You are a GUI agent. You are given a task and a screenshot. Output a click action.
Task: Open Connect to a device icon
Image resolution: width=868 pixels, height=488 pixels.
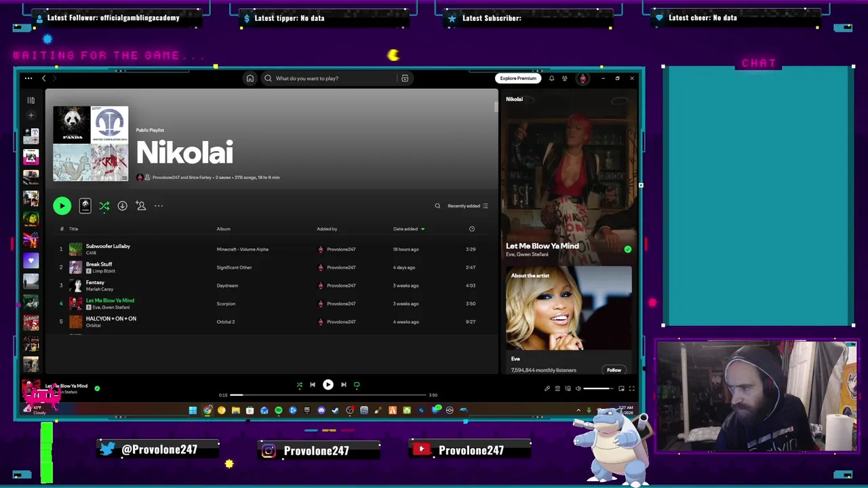click(568, 388)
